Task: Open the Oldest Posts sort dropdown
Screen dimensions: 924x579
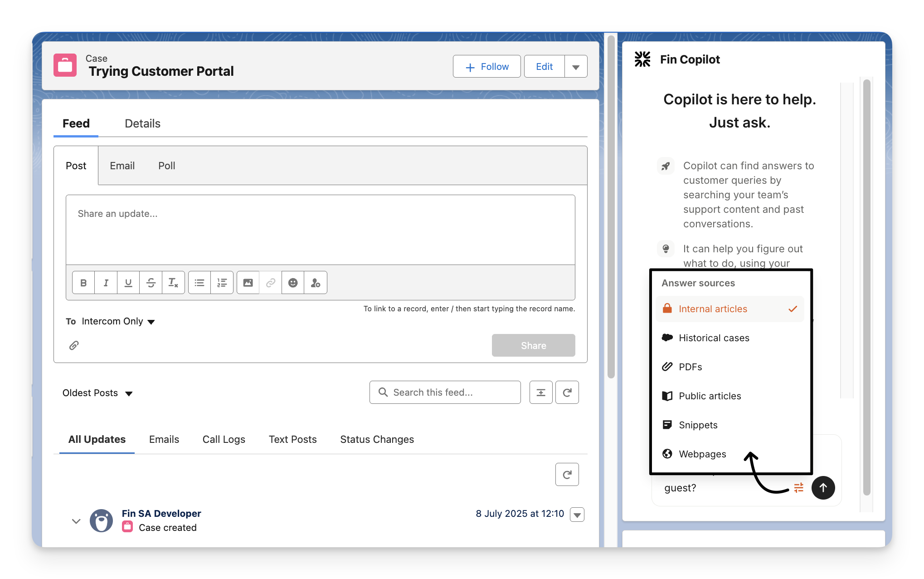Action: (x=97, y=393)
